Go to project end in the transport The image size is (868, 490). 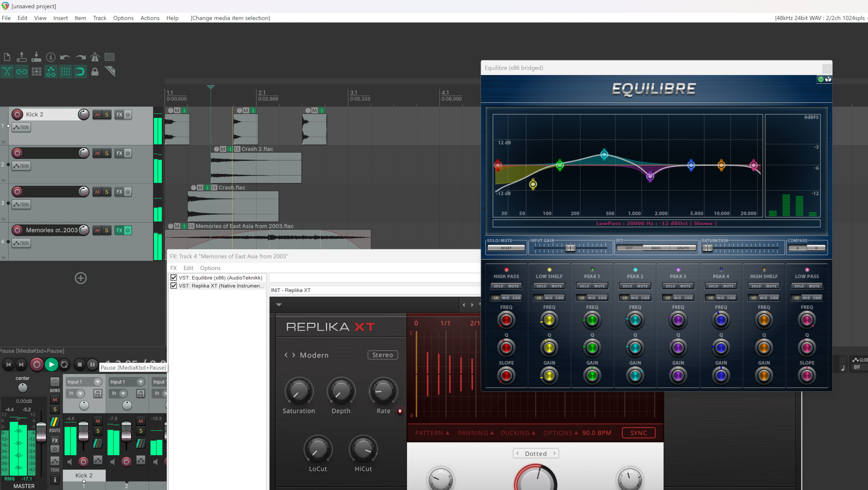[21, 365]
